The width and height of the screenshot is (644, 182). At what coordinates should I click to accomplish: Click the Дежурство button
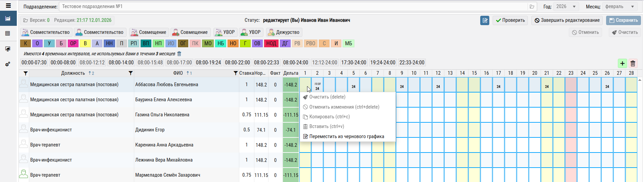(284, 32)
